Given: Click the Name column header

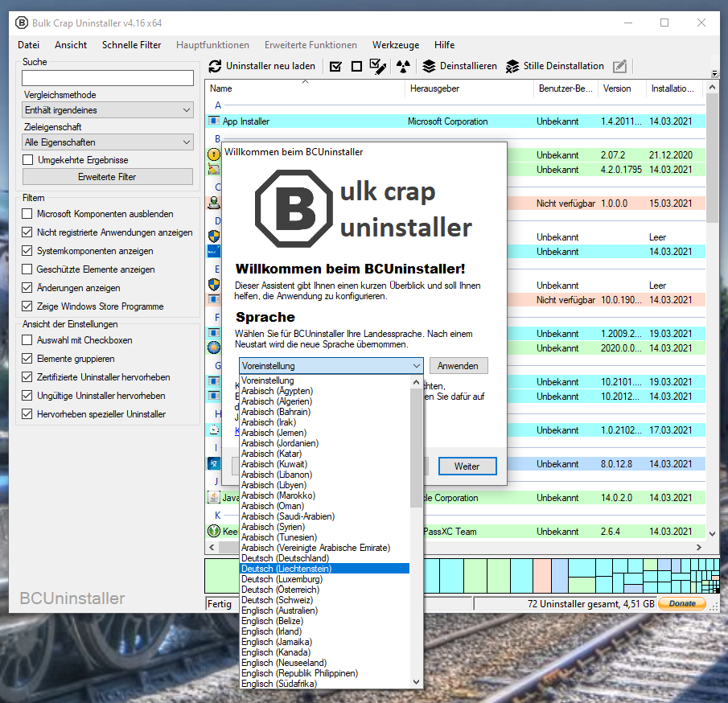Looking at the screenshot, I should click(x=305, y=88).
